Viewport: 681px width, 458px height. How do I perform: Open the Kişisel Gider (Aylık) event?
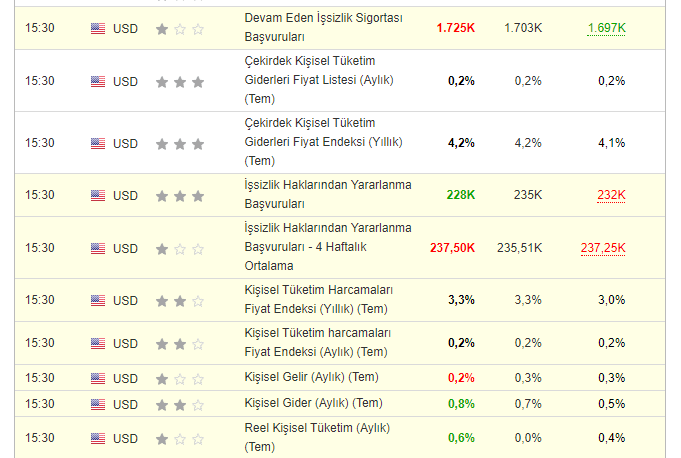313,403
